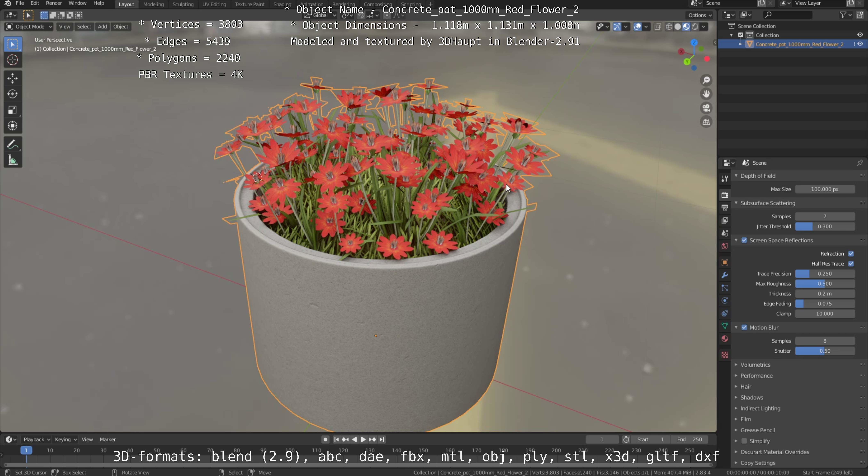Open the Particles properties tab
The width and height of the screenshot is (868, 476).
pos(724,288)
